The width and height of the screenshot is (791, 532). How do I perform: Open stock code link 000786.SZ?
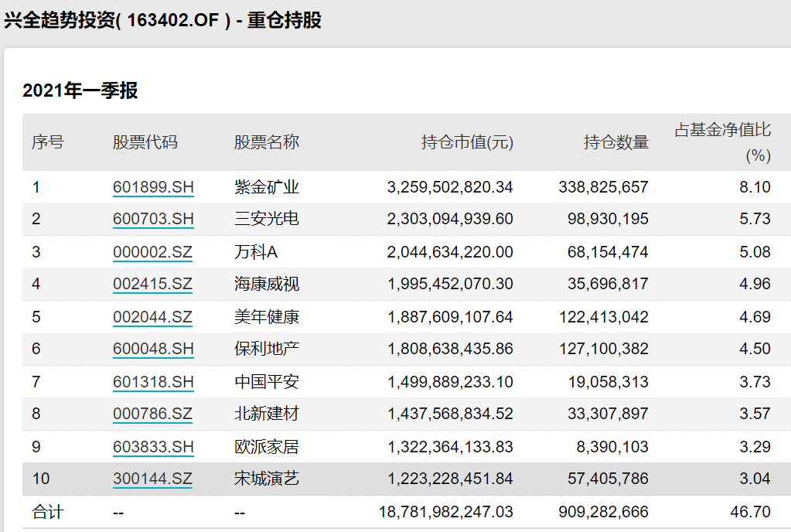152,414
